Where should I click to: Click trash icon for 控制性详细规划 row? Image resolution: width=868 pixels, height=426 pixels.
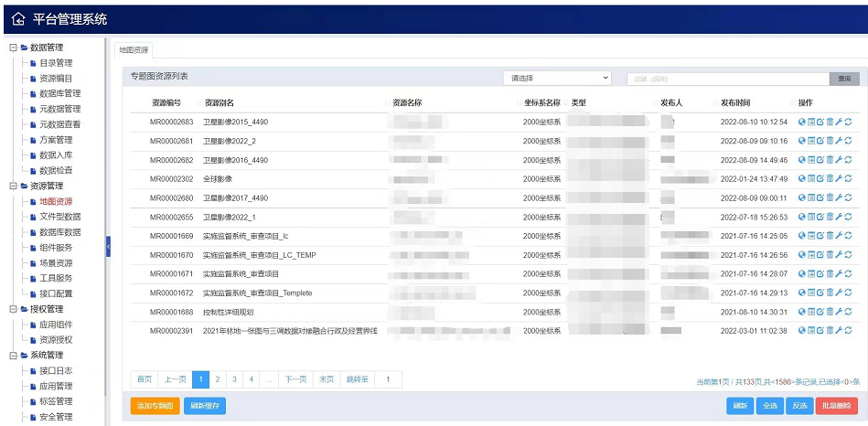click(830, 312)
